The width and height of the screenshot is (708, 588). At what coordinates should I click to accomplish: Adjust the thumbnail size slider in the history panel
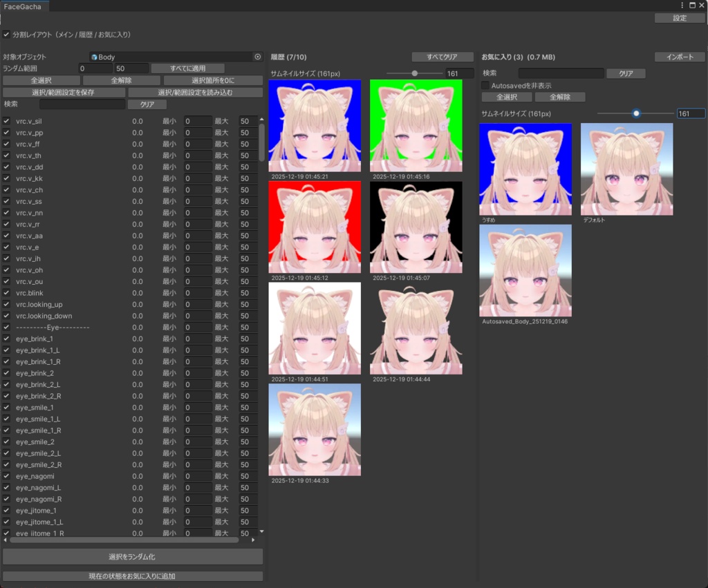tap(414, 73)
